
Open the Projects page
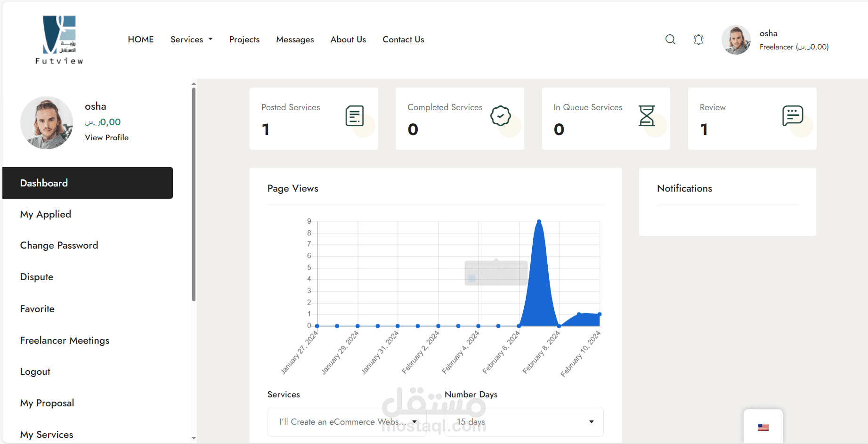[244, 40]
